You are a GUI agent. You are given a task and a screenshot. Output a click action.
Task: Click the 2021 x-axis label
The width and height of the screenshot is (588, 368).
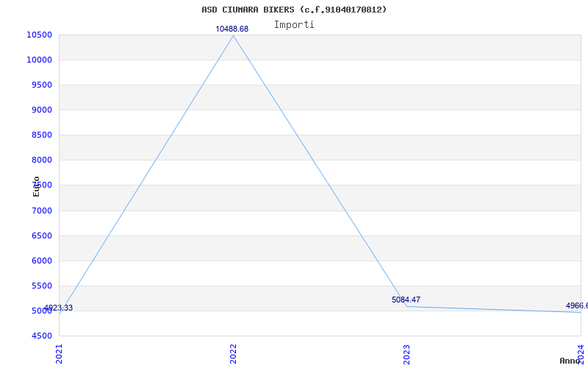(60, 354)
